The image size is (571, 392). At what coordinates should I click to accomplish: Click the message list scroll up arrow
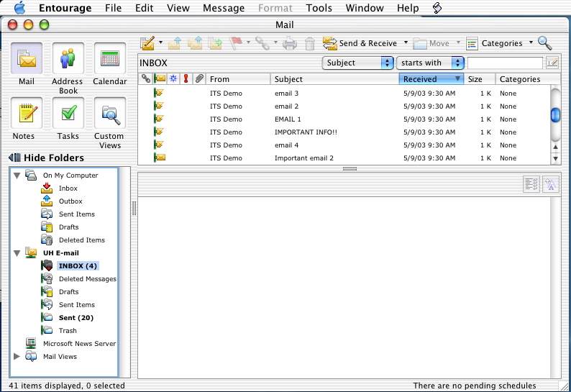(555, 147)
